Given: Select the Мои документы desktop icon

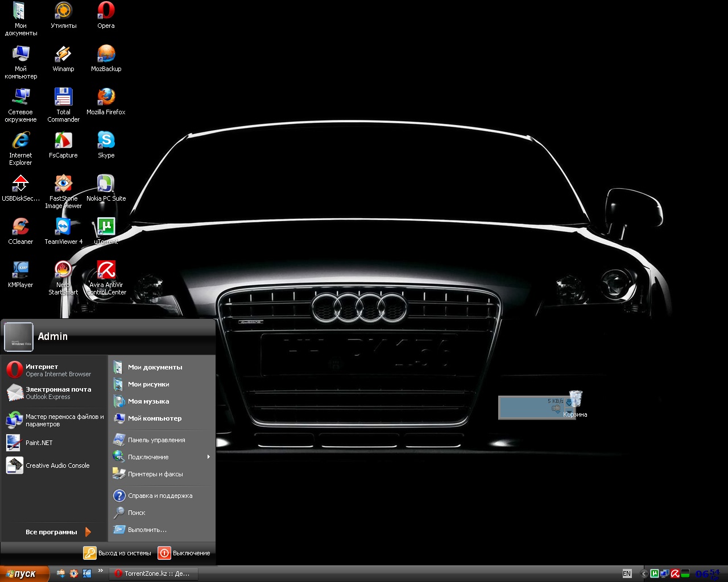Looking at the screenshot, I should (20, 19).
